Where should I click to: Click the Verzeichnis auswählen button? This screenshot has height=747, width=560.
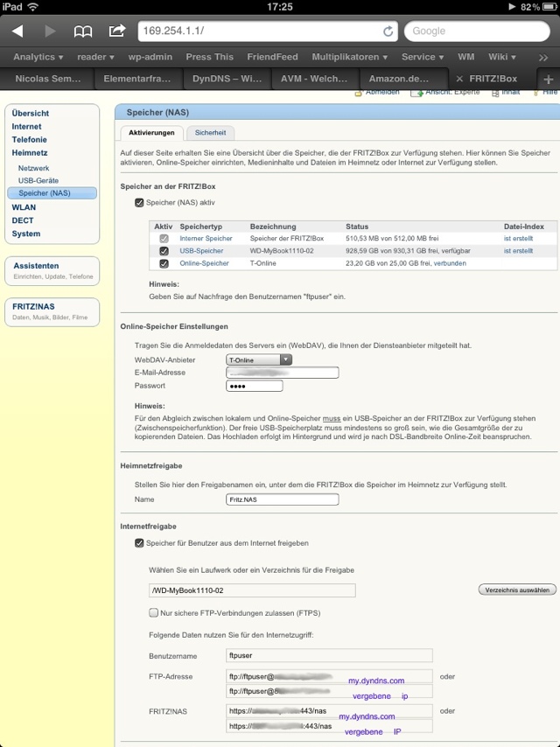pyautogui.click(x=517, y=590)
